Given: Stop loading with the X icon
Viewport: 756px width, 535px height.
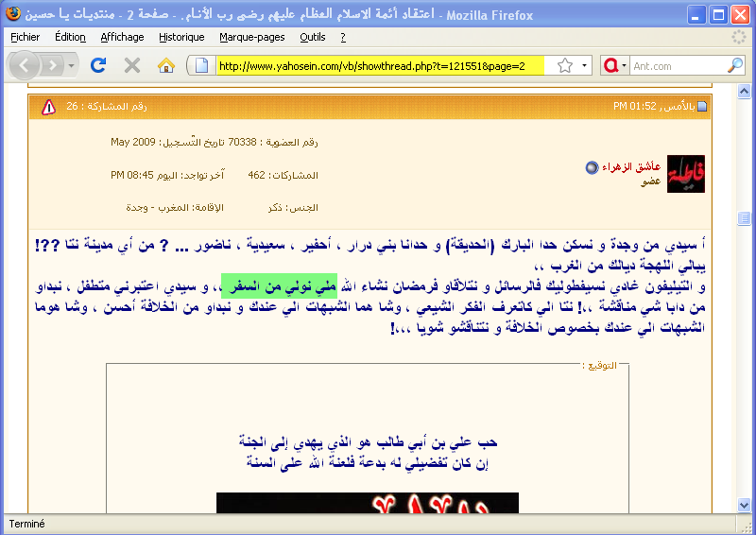Looking at the screenshot, I should (x=131, y=65).
